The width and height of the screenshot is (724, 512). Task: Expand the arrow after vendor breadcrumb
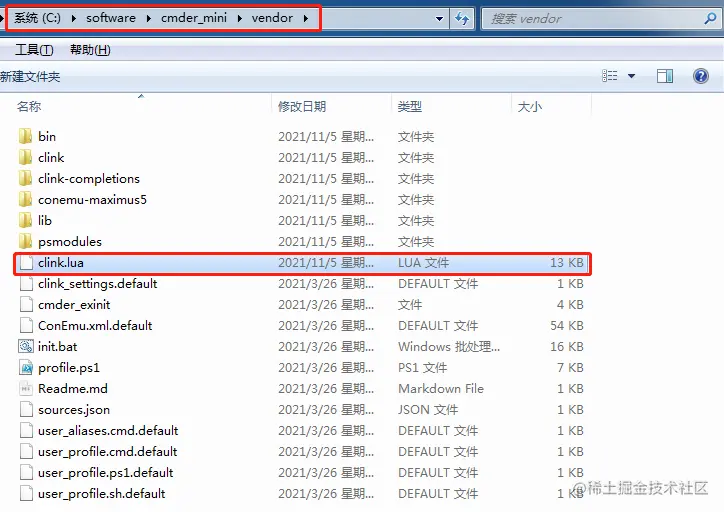[306, 18]
